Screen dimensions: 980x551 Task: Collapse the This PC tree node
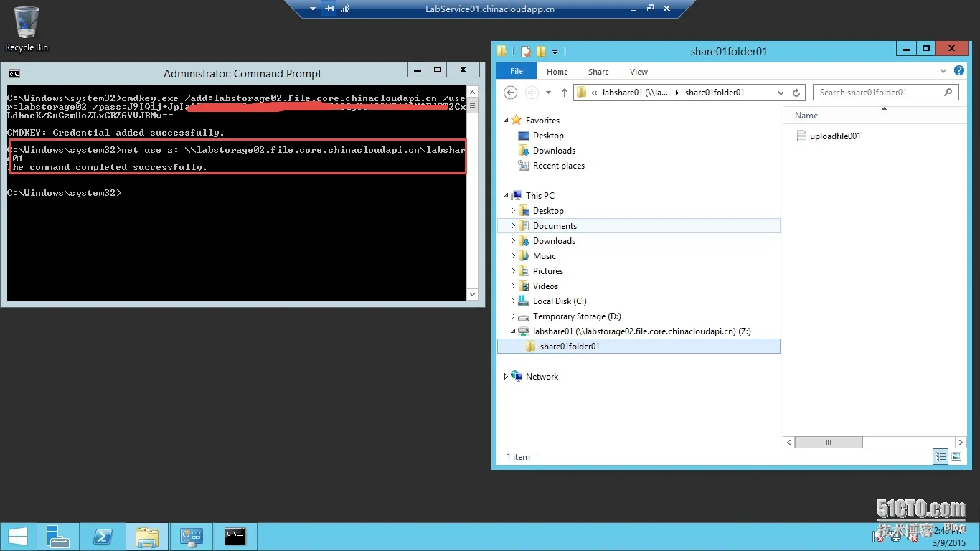click(506, 195)
